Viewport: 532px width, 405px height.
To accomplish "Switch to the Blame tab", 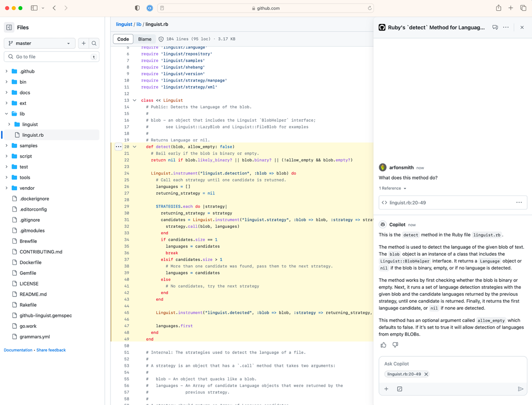I will tap(145, 39).
